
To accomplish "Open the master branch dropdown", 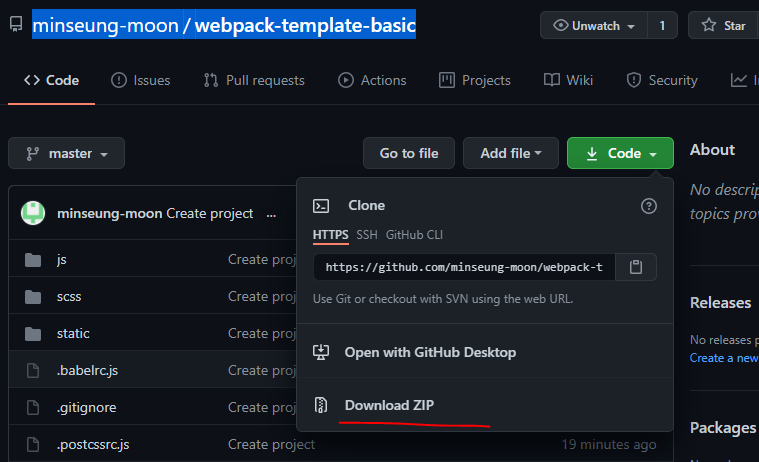I will [66, 154].
